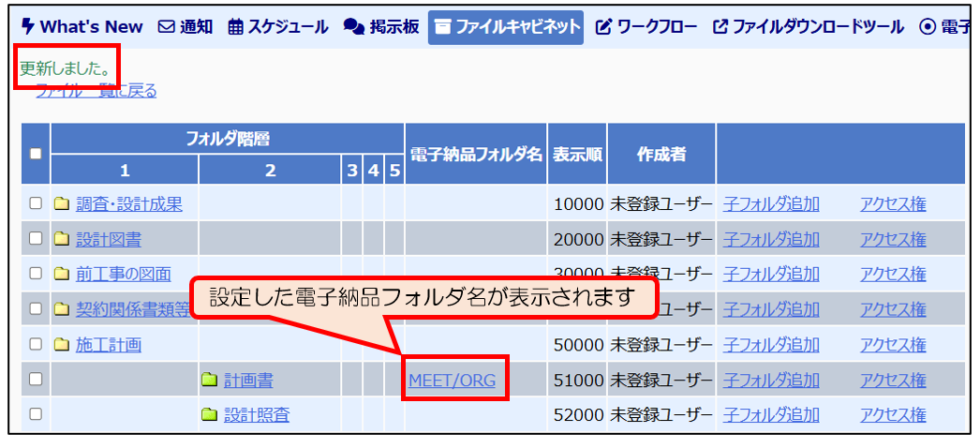Open the 設計照査 subfolder
980x448 pixels.
(256, 414)
